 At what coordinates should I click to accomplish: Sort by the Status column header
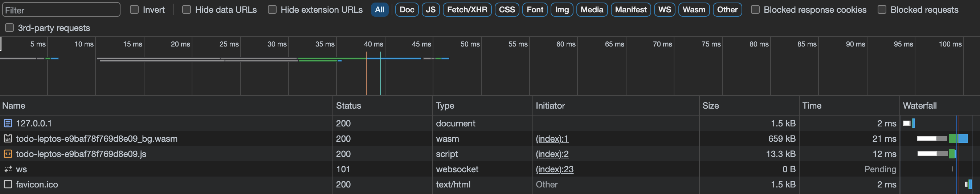coord(348,106)
